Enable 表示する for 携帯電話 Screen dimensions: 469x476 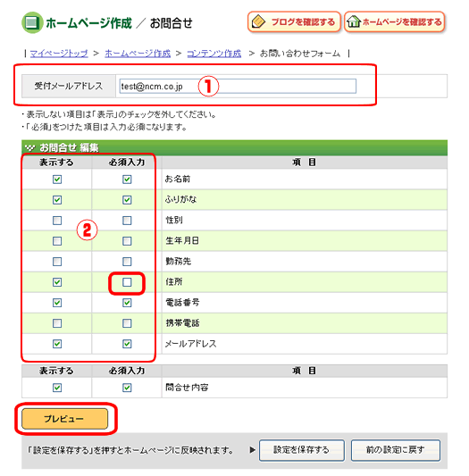tap(57, 323)
